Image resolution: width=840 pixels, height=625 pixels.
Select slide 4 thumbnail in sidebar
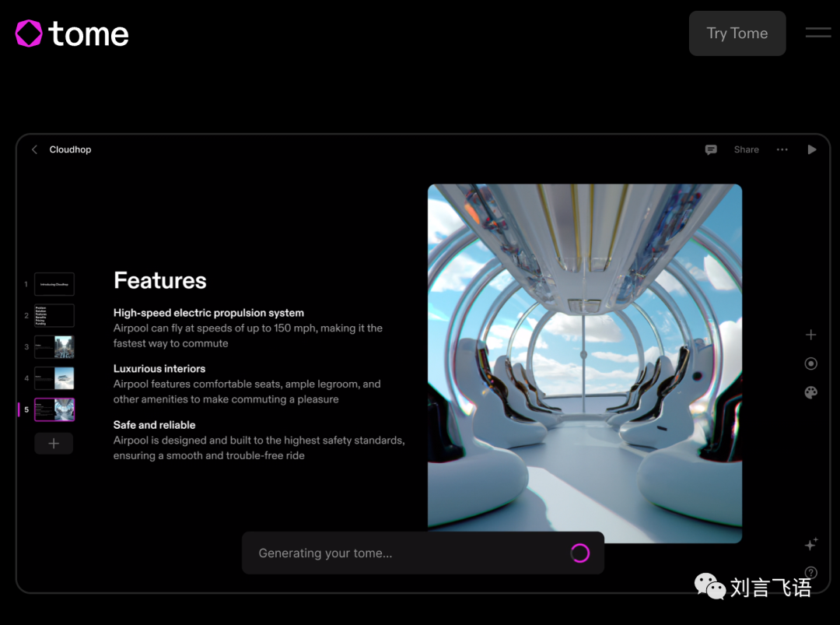(x=54, y=378)
